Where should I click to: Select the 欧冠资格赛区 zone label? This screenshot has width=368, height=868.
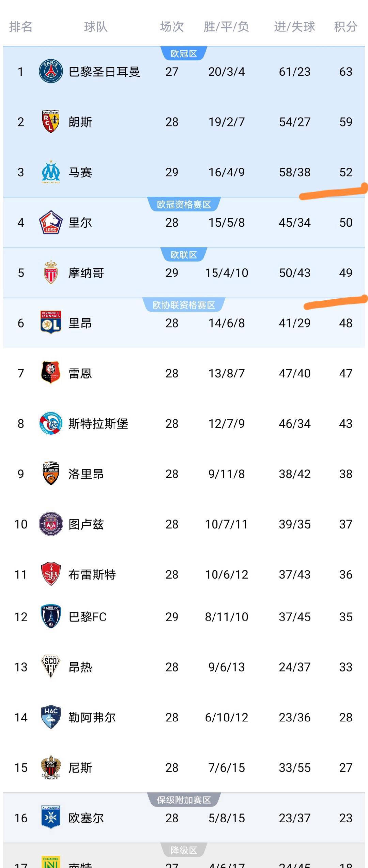pos(184,205)
